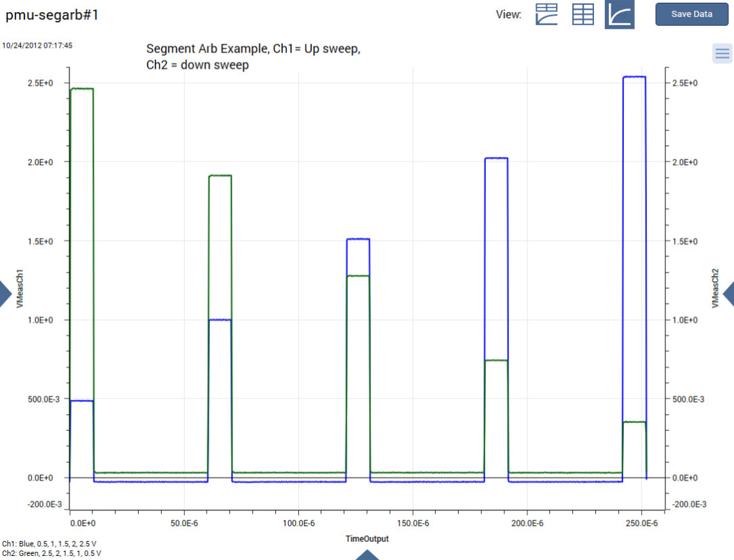Expand the left side panel arrow
This screenshot has height=560, width=734.
pyautogui.click(x=5, y=294)
